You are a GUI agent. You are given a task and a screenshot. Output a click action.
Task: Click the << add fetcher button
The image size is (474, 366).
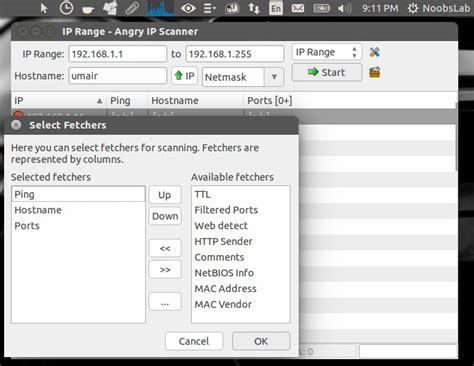(165, 248)
